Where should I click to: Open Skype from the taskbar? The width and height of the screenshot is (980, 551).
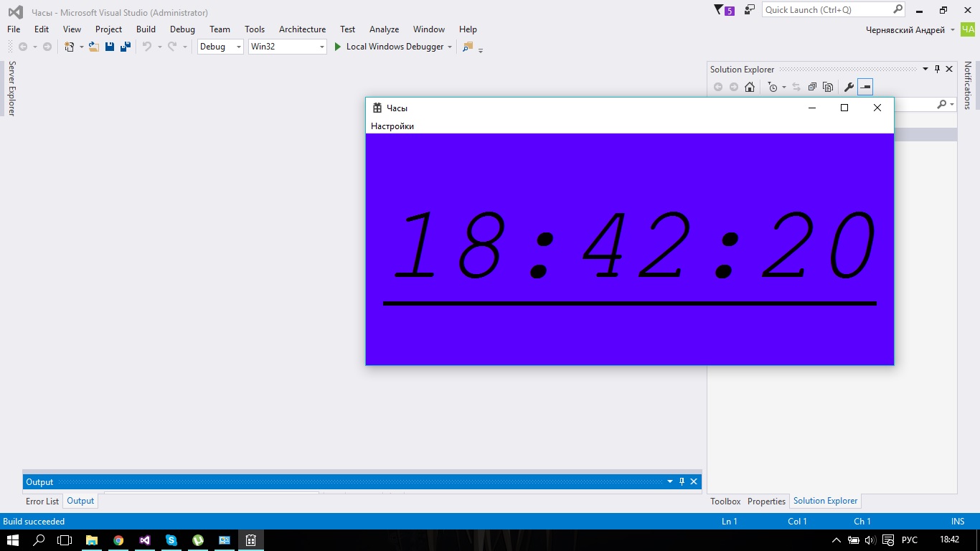pyautogui.click(x=171, y=540)
